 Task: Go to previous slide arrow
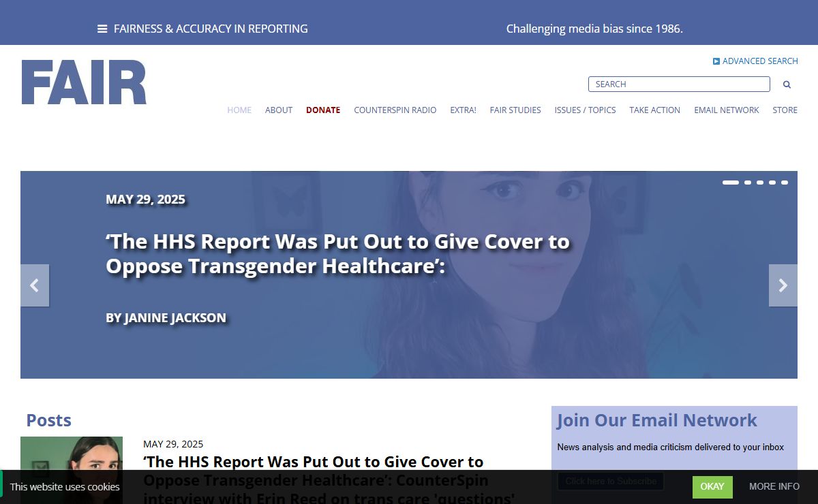click(35, 285)
